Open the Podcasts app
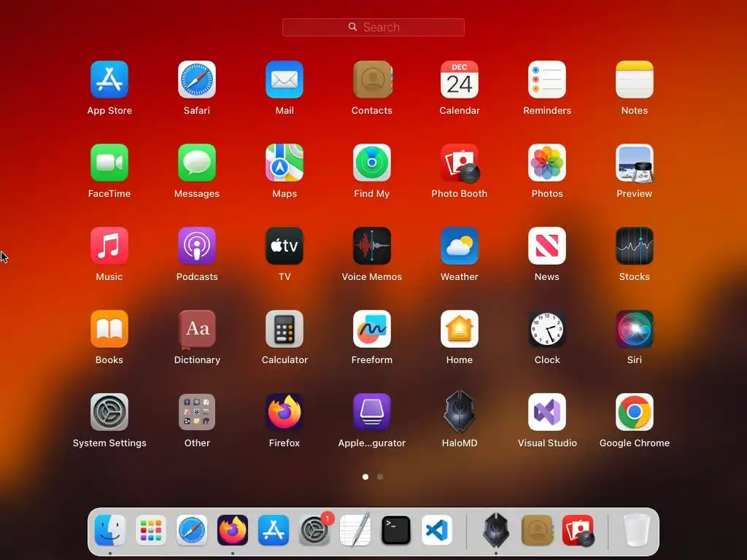This screenshot has height=560, width=747. click(197, 246)
